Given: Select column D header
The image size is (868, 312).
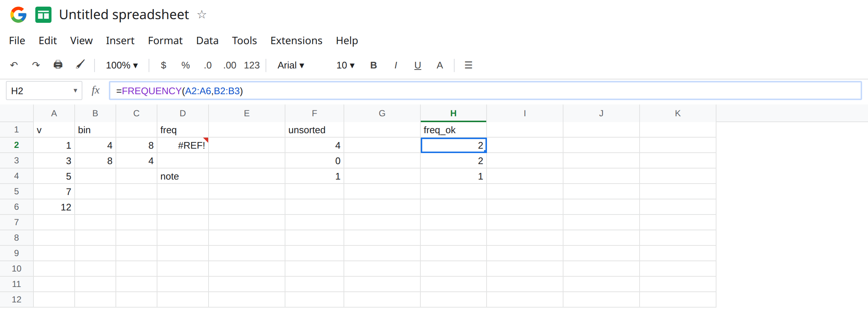Looking at the screenshot, I should tap(183, 113).
